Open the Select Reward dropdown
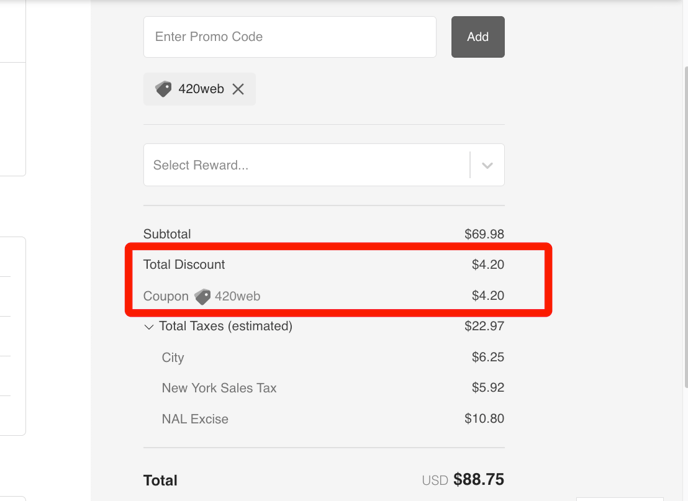 (324, 165)
